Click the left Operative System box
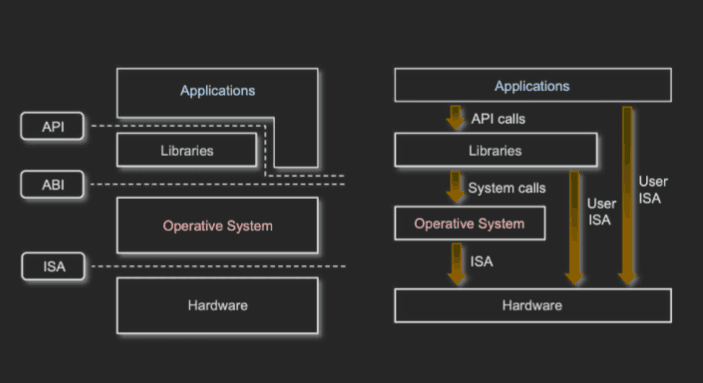Image resolution: width=703 pixels, height=383 pixels. pos(217,225)
